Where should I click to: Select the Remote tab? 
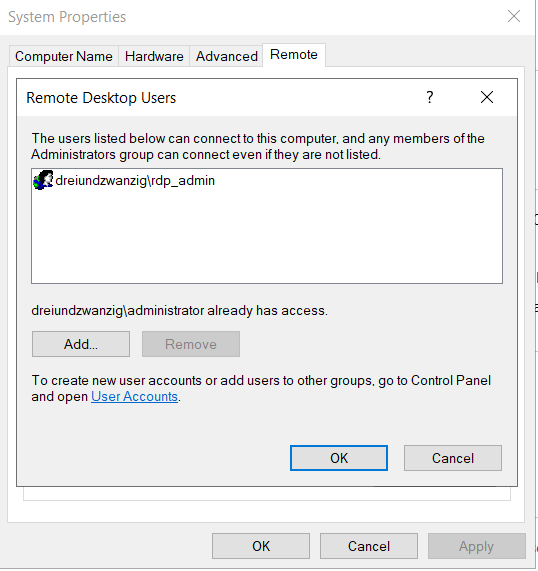point(294,55)
